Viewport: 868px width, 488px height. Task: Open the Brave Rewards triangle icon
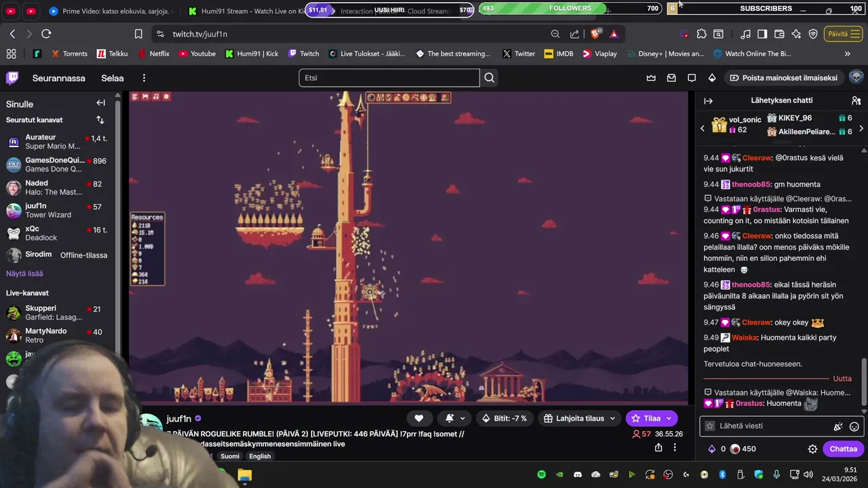614,34
